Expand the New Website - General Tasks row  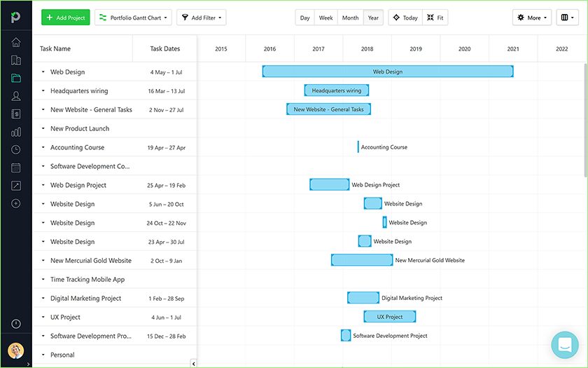tap(43, 109)
